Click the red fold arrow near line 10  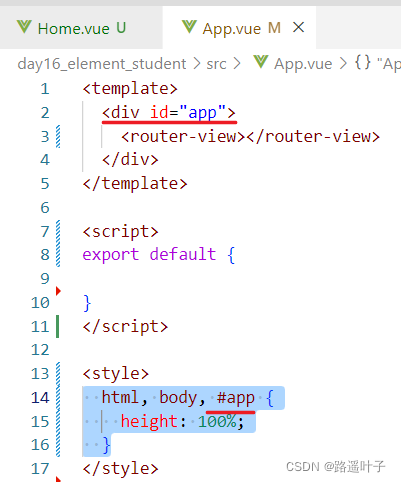click(58, 291)
